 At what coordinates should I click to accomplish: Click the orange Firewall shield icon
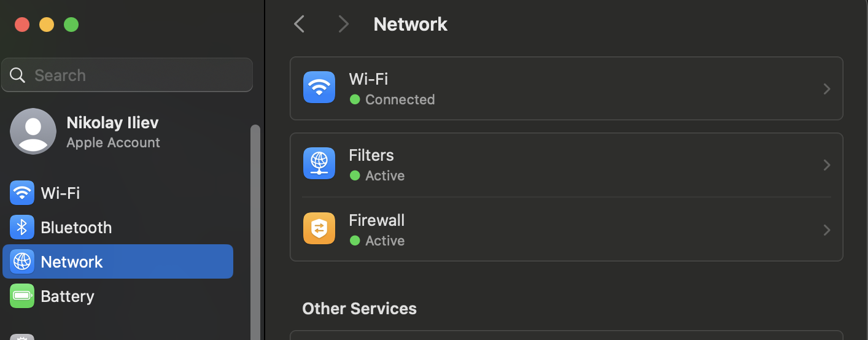pos(319,229)
